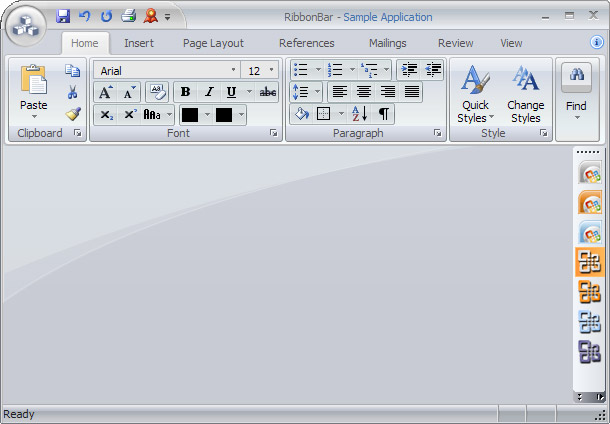Click the Shrink Font small A icon

pyautogui.click(x=129, y=92)
